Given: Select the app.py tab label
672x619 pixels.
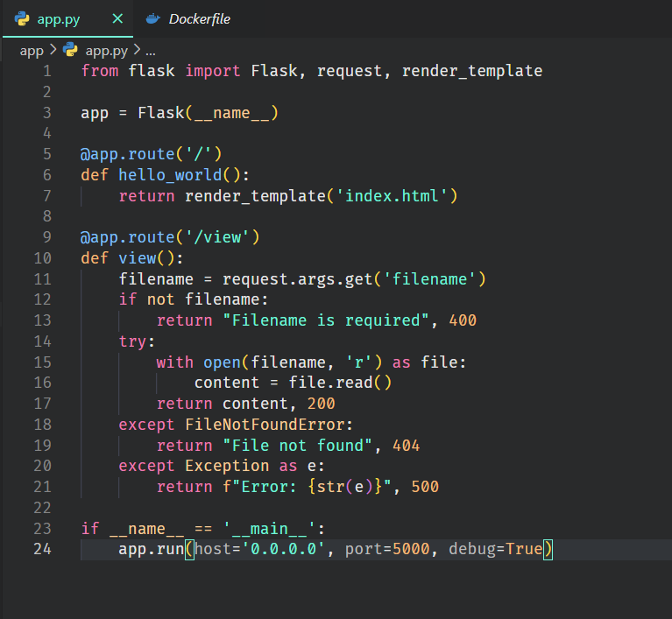Looking at the screenshot, I should 59,18.
